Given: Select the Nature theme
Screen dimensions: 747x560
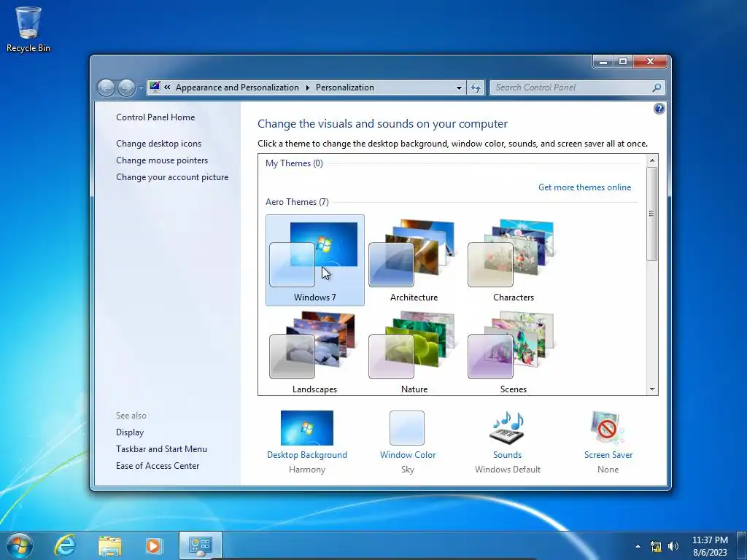Looking at the screenshot, I should pyautogui.click(x=414, y=351).
